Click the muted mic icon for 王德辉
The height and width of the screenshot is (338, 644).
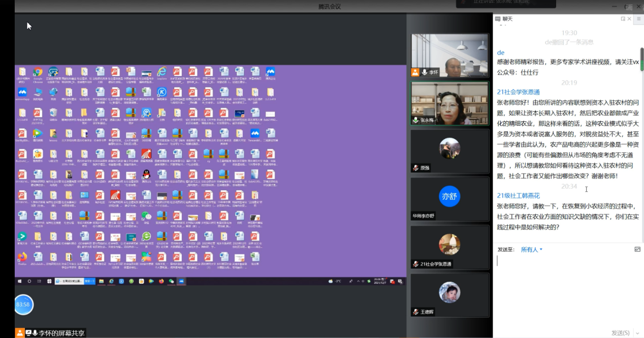point(415,312)
